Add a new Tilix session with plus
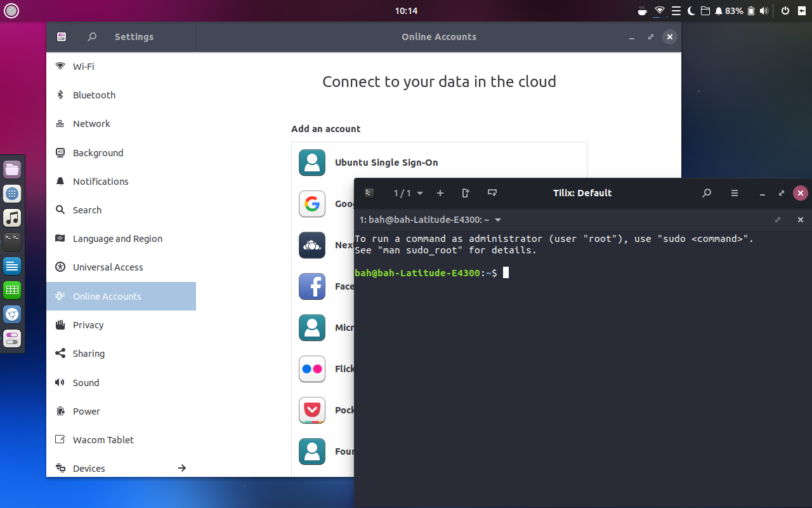Image resolution: width=812 pixels, height=508 pixels. pyautogui.click(x=440, y=193)
